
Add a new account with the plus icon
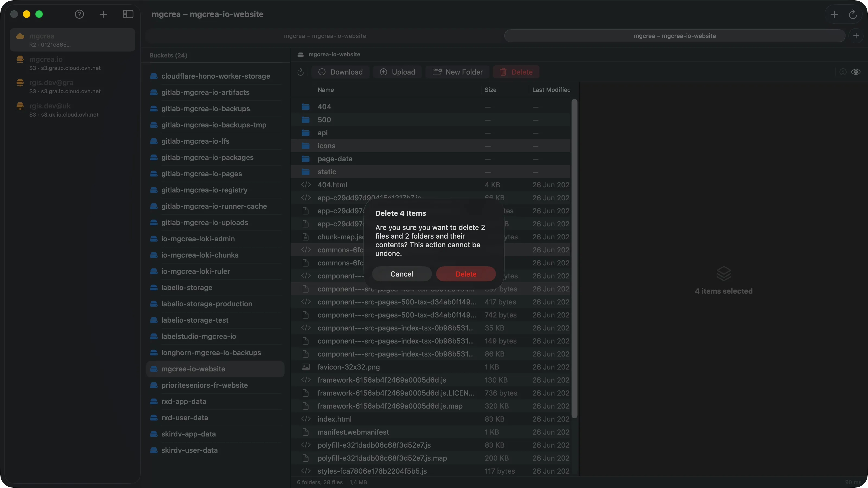click(103, 14)
